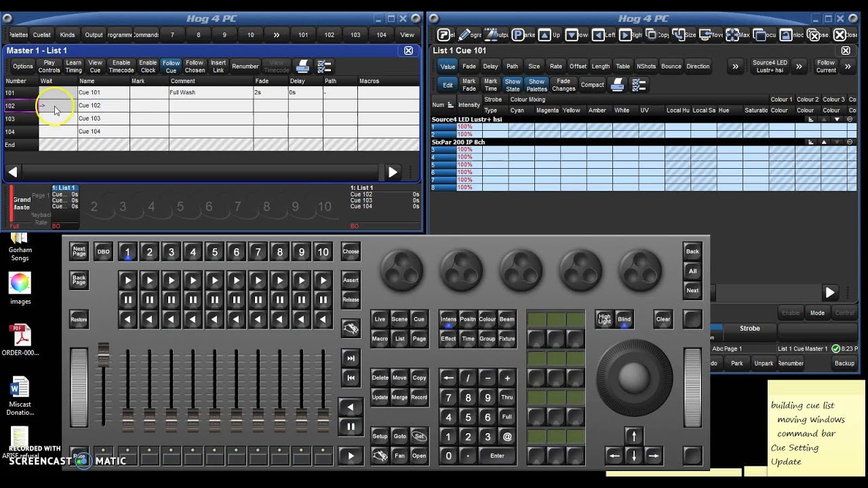
Task: Click the skip forward key
Action: [351, 358]
